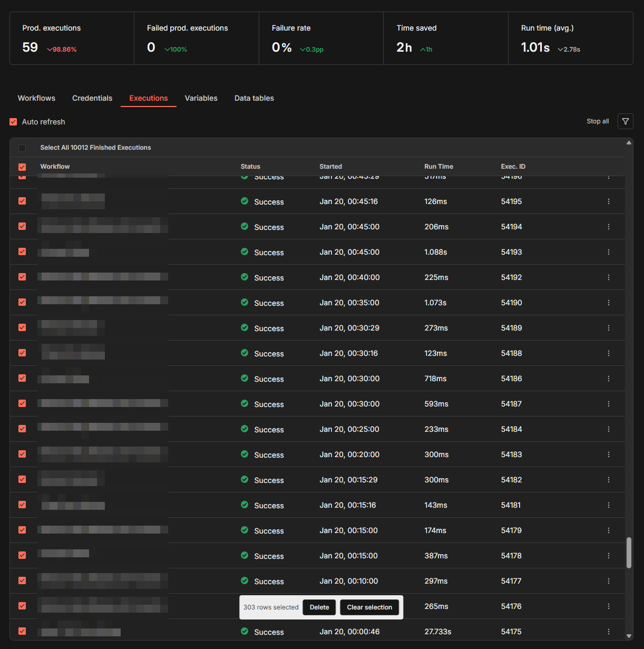Expand the actions dropdown for execution 54187
The height and width of the screenshot is (649, 644).
pos(608,404)
